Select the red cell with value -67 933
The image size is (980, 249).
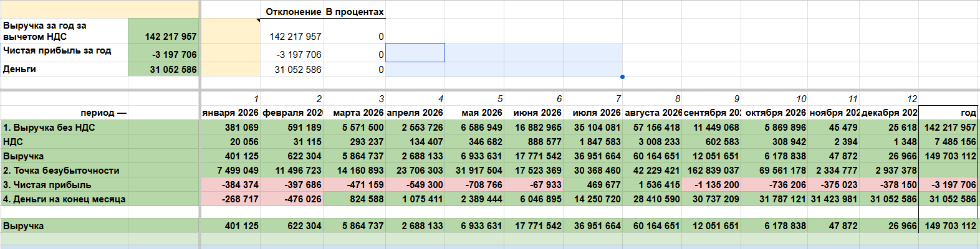click(534, 185)
